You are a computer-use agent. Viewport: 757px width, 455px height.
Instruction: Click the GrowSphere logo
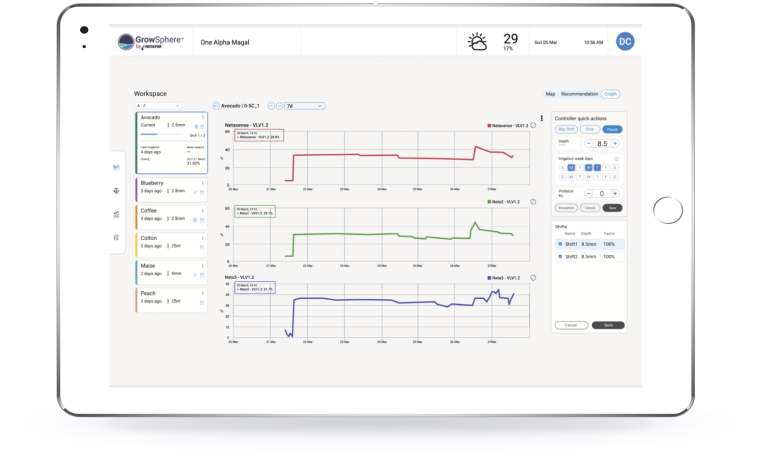pos(150,42)
